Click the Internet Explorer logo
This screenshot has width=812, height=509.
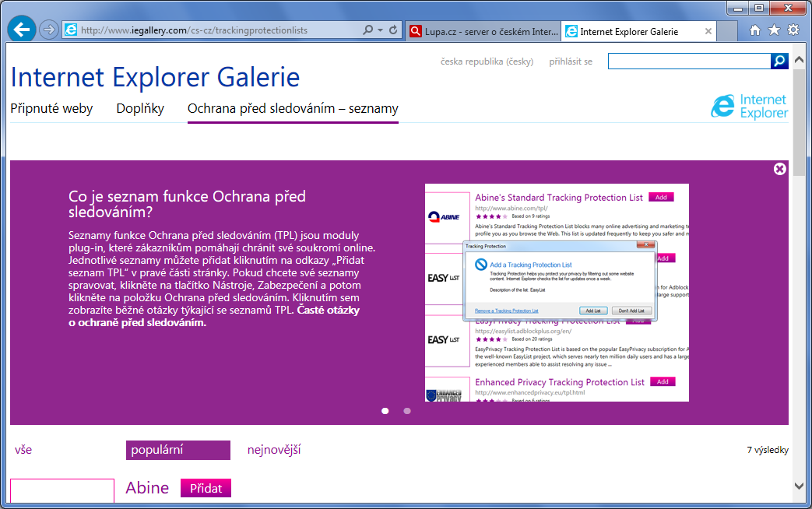tap(750, 106)
